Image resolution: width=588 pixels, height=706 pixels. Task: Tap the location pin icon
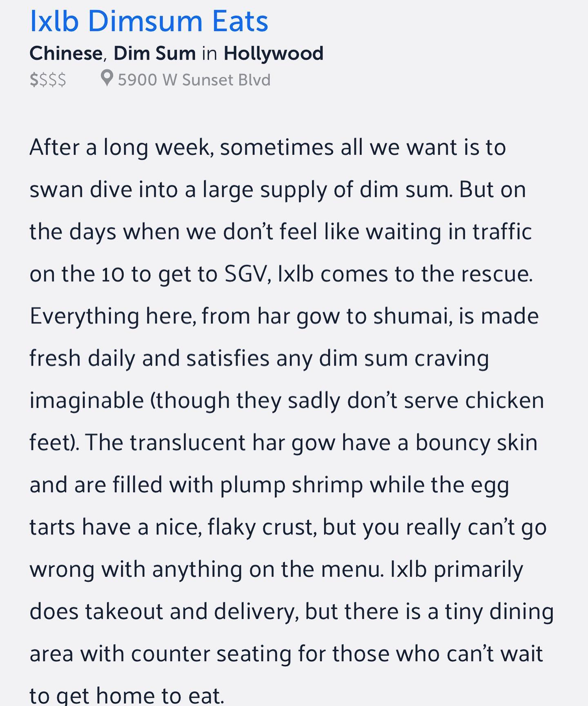tap(107, 78)
